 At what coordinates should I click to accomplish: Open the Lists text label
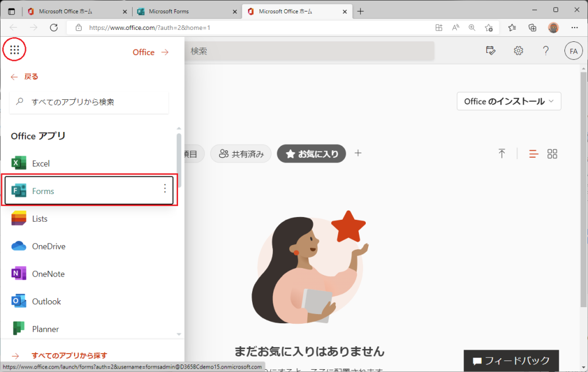coord(40,219)
